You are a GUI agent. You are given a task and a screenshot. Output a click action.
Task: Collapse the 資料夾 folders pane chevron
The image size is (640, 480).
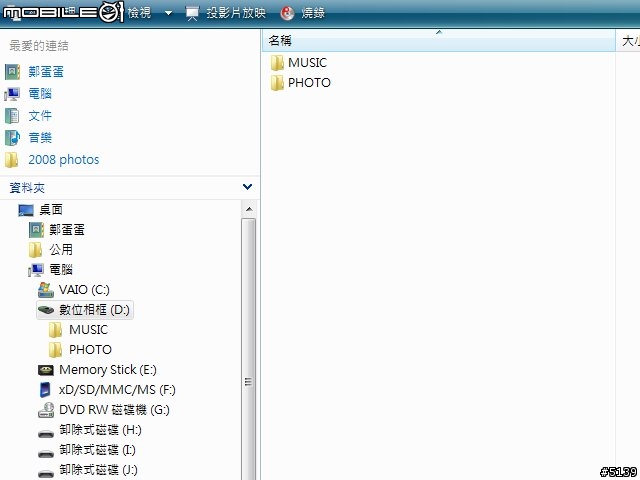point(247,187)
